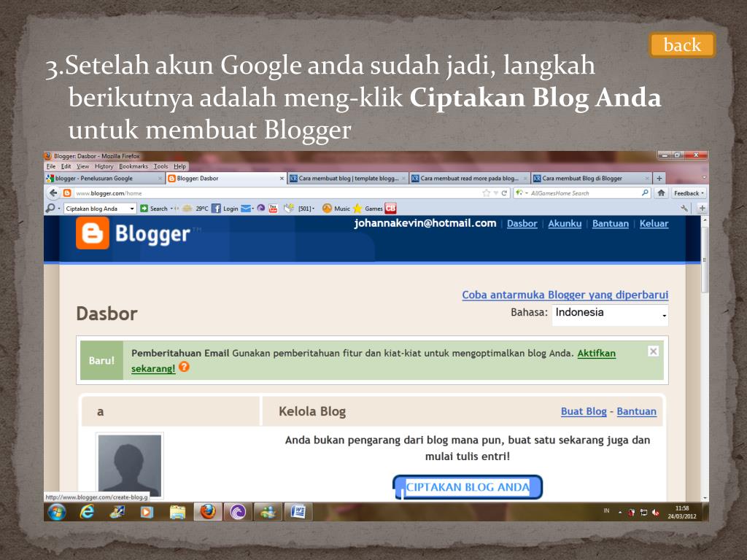Open Microsoft Word from taskbar

click(x=298, y=512)
